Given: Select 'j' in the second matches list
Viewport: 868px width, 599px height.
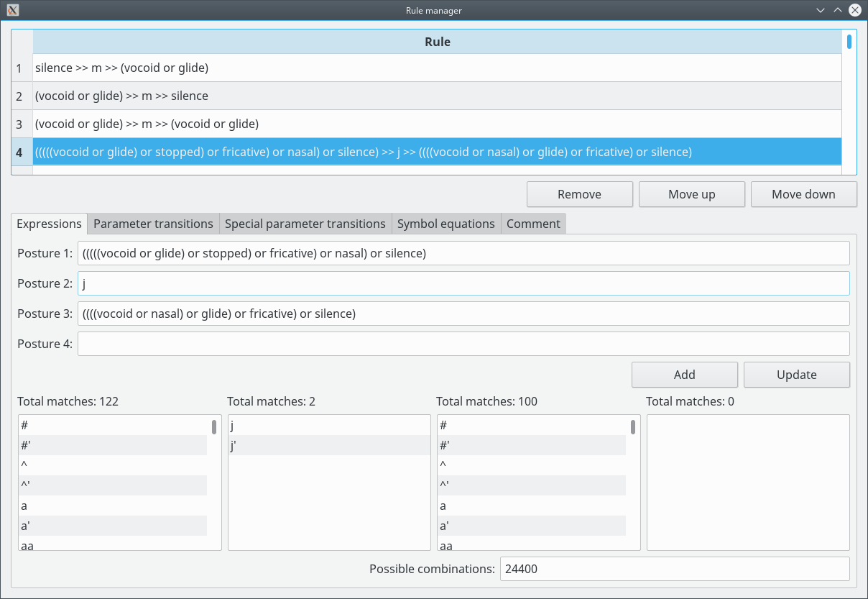Looking at the screenshot, I should tap(329, 425).
